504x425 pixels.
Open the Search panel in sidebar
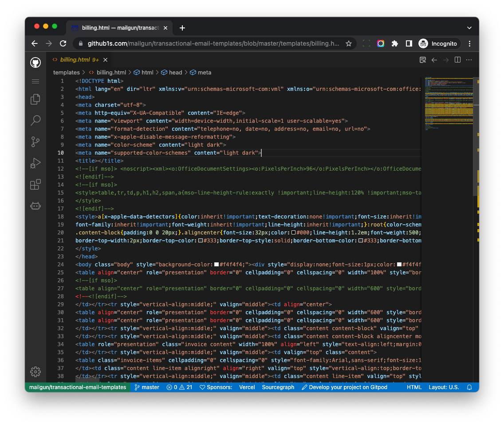coord(35,120)
